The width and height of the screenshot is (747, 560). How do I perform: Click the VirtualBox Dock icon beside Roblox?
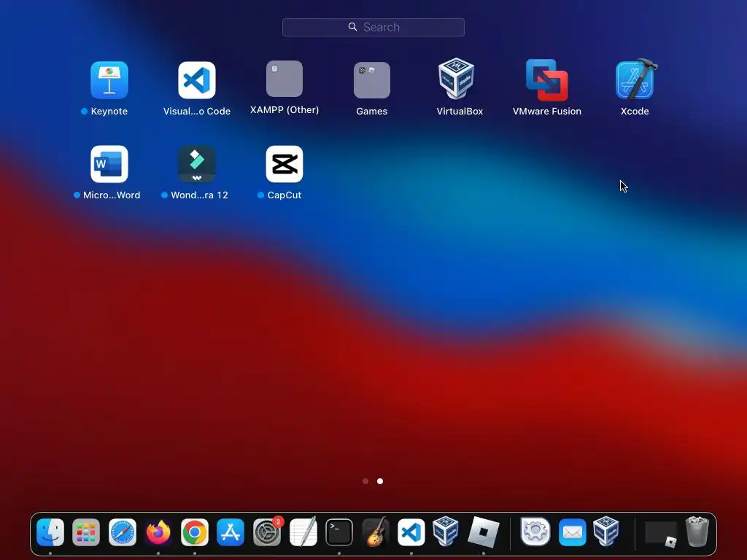(446, 532)
